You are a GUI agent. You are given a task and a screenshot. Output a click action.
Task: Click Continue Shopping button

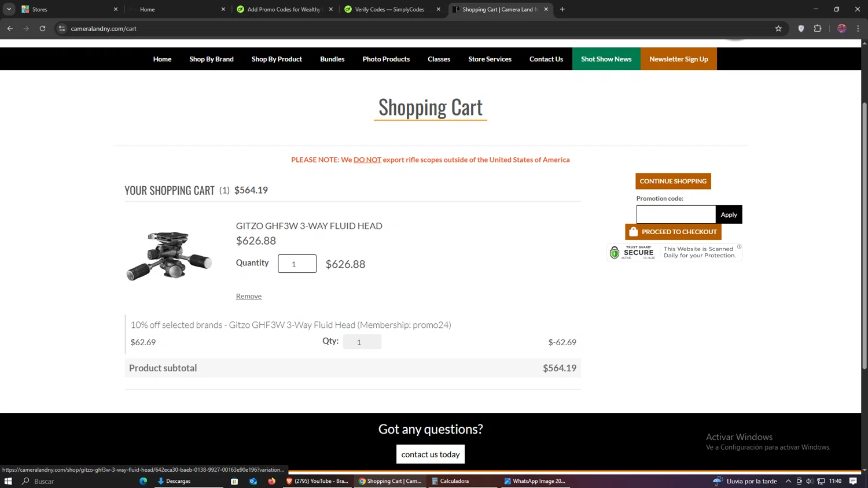click(673, 181)
